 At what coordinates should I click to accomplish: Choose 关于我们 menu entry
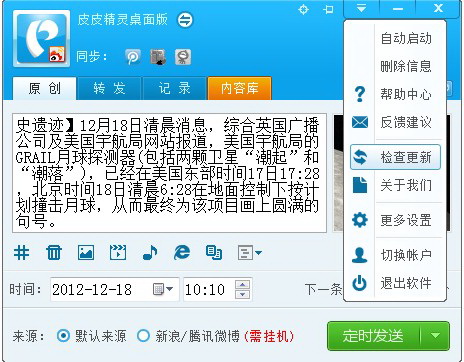[395, 185]
